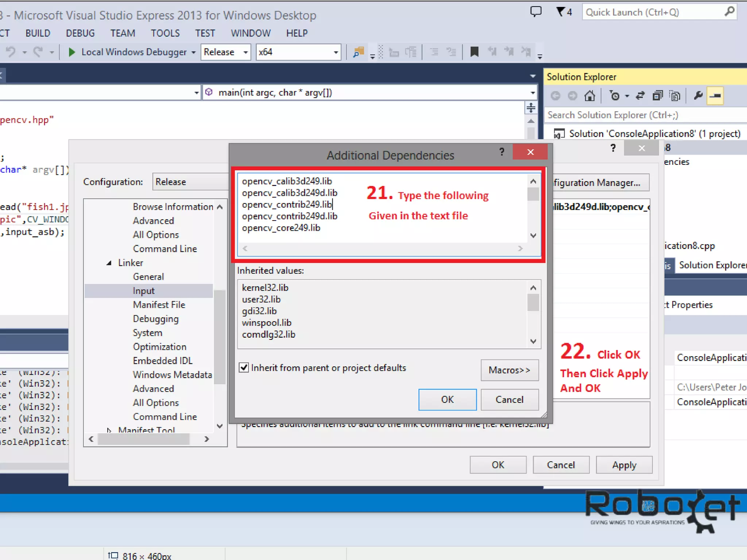Toggle Inherit from parent or project defaults

tap(244, 367)
